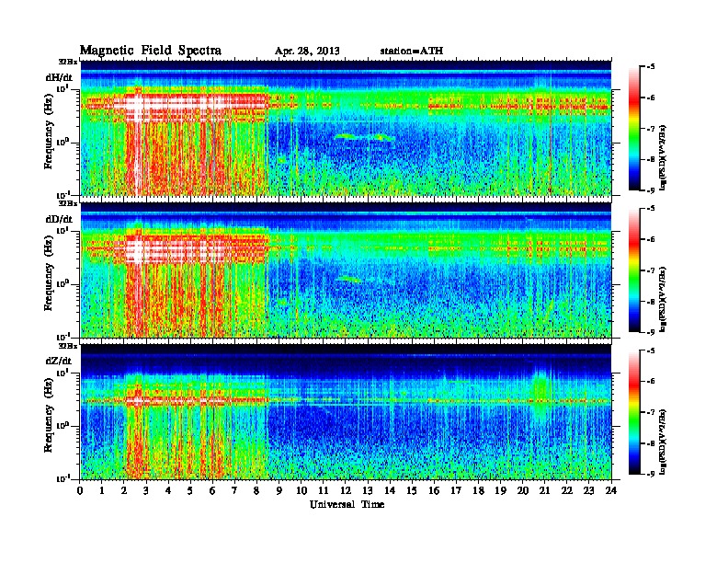Click hour 8 on the Universal Time axis
Viewport: 728px width, 563px height.
pos(256,490)
